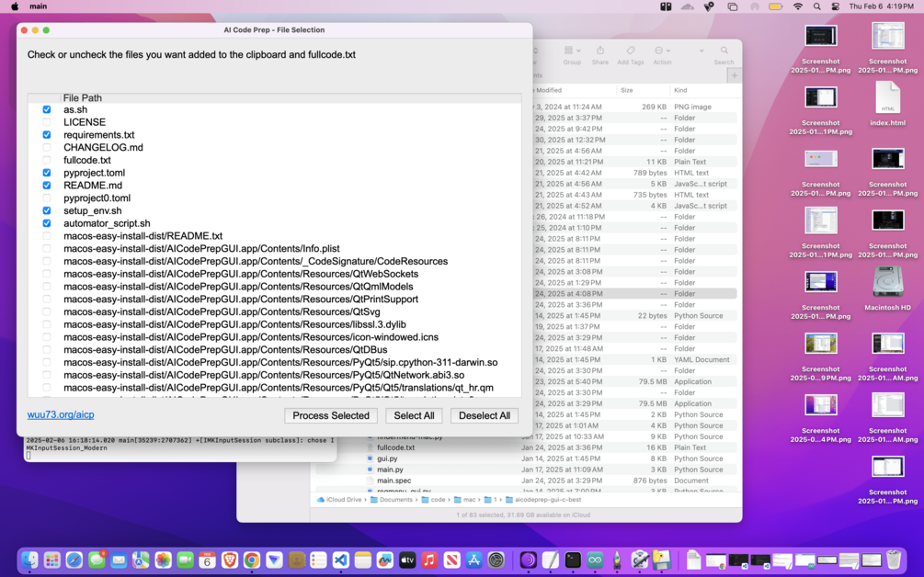This screenshot has height=577, width=924.
Task: Add a new Finder tab with plus button
Action: point(735,75)
